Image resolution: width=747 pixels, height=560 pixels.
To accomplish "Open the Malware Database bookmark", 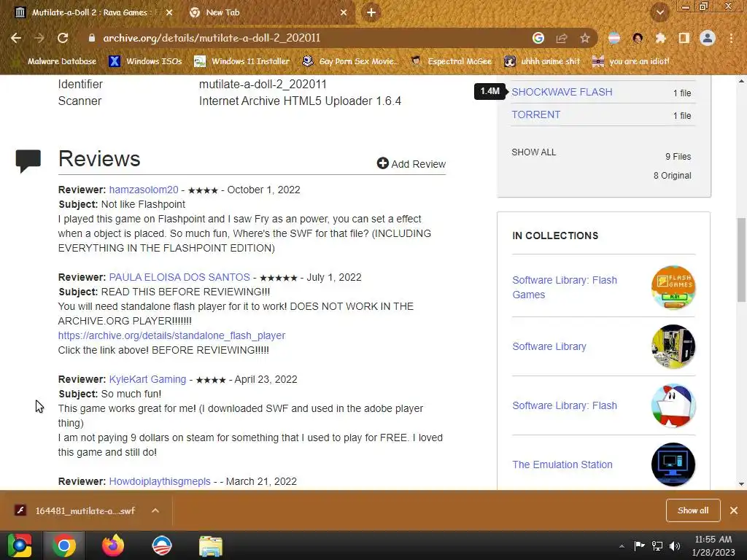I will click(62, 61).
